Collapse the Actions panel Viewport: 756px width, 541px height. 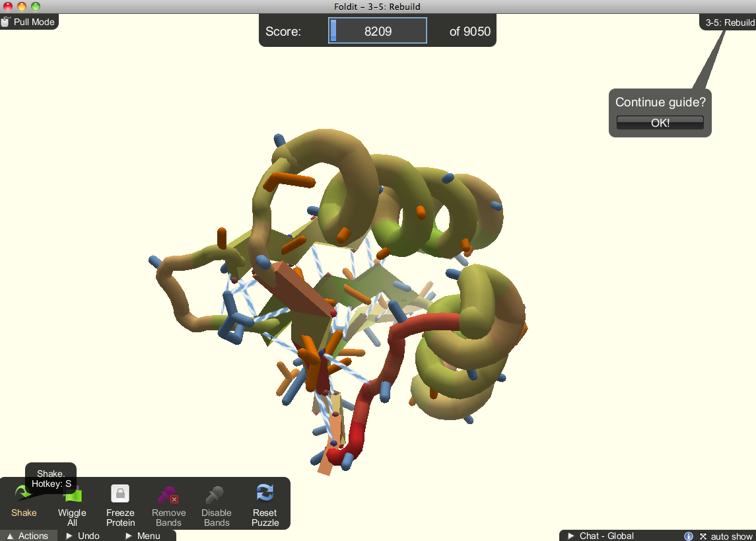click(x=28, y=536)
